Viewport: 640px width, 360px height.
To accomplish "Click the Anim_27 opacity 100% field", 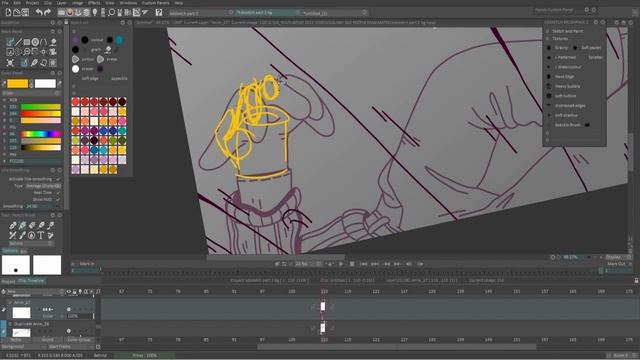I will (x=80, y=316).
